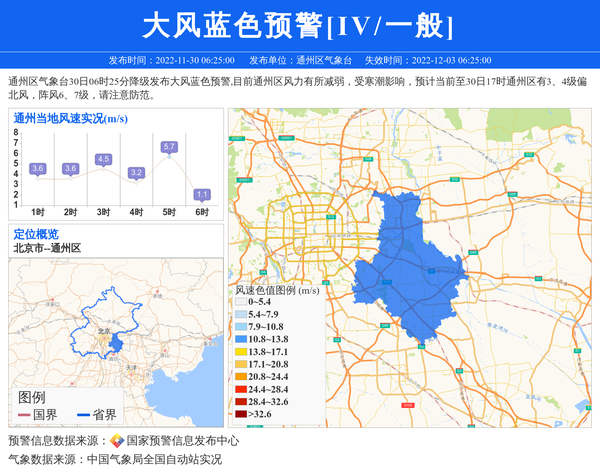Select the yellow 13.8~17.1 legend swatch
This screenshot has width=600, height=471.
tap(241, 352)
